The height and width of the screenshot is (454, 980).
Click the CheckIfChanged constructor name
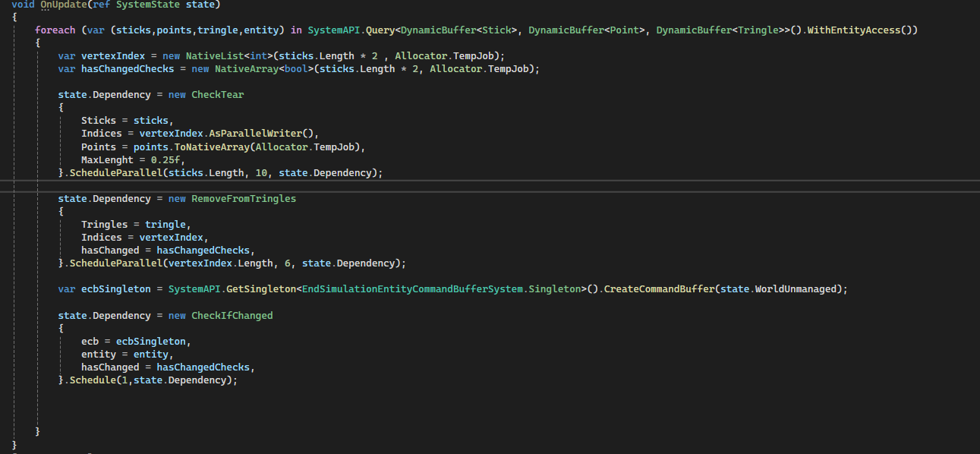coord(232,314)
